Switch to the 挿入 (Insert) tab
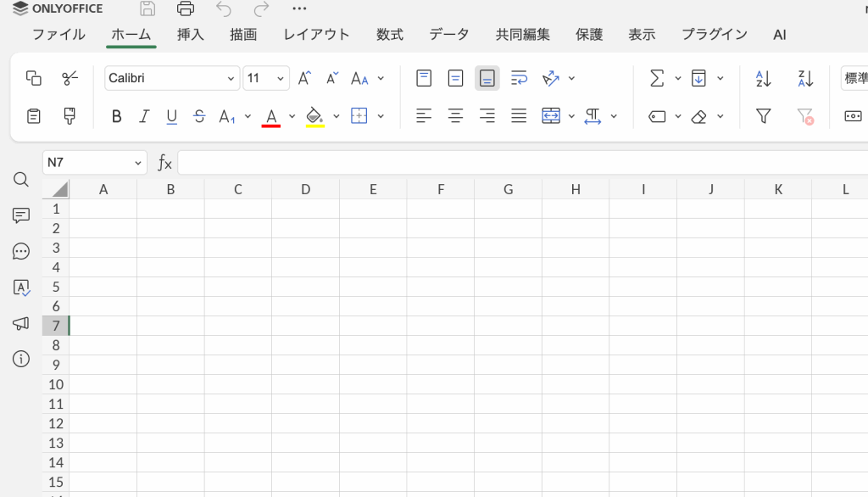The height and width of the screenshot is (497, 868). tap(191, 34)
